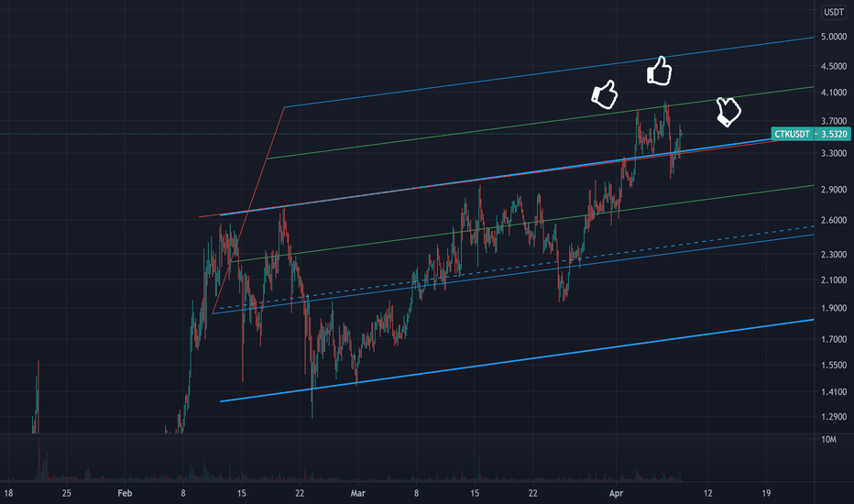This screenshot has height=504, width=854.
Task: Select the steep red diagonal line segment
Action: [248, 210]
